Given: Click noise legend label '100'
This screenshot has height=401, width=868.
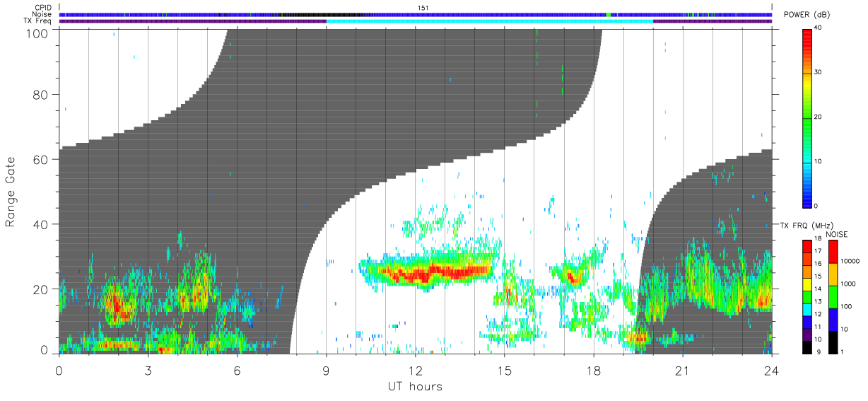Looking at the screenshot, I should pos(847,306).
